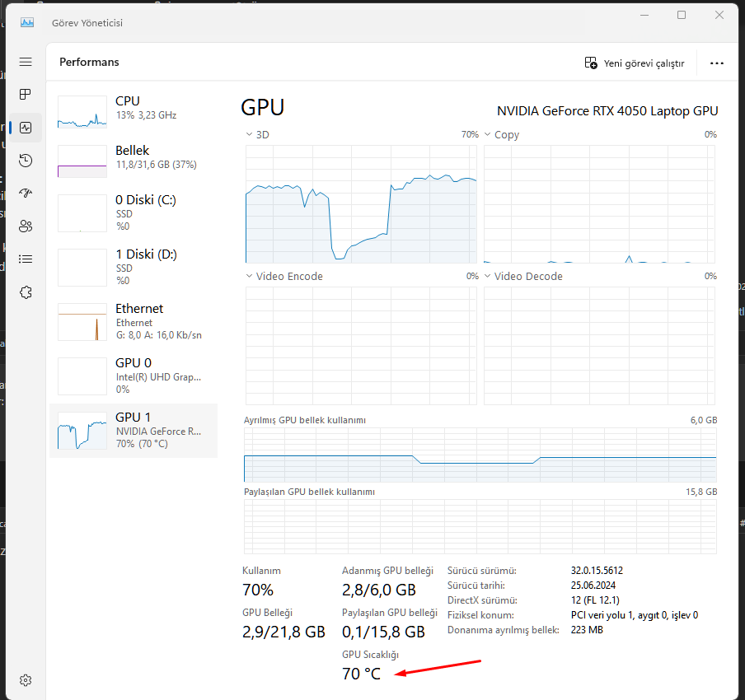Maximize the Task Manager window

(682, 15)
